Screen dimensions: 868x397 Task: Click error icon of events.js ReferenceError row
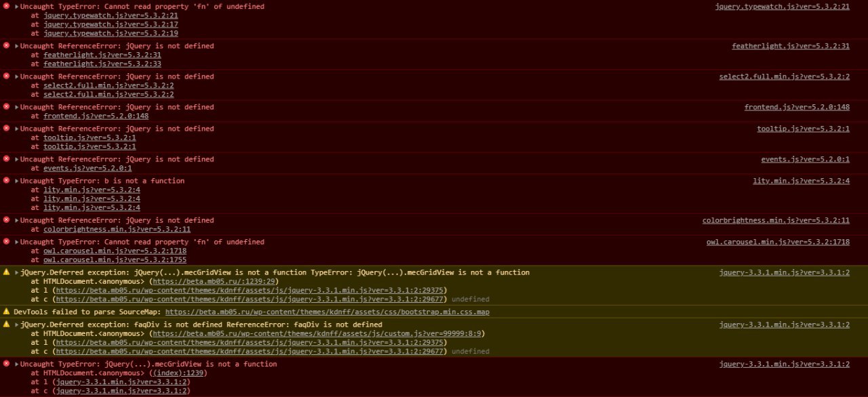coord(6,159)
